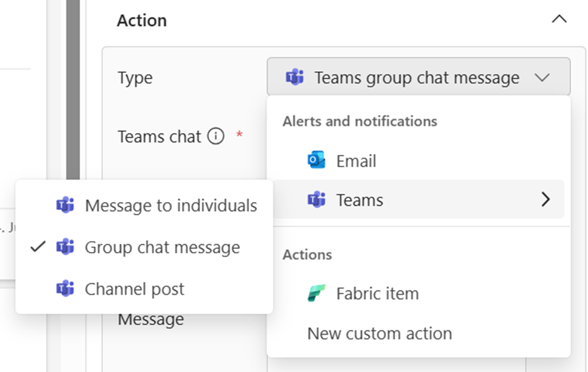Click the Teams icon in the Type dropdown
The image size is (588, 372).
[295, 78]
